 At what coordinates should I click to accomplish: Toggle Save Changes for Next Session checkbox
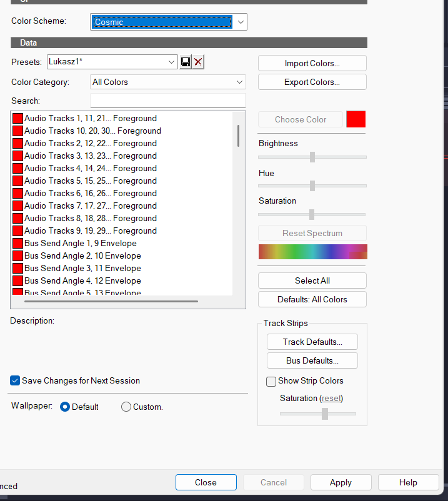tap(15, 380)
